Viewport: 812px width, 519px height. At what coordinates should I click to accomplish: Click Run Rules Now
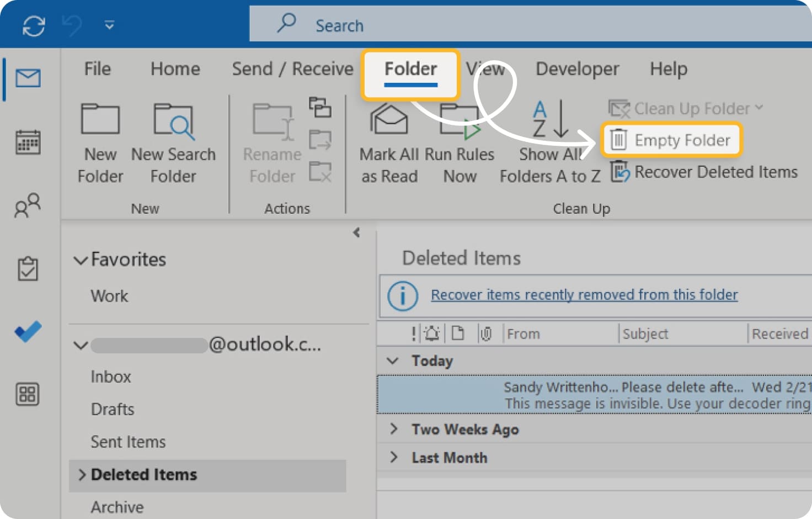pos(459,142)
